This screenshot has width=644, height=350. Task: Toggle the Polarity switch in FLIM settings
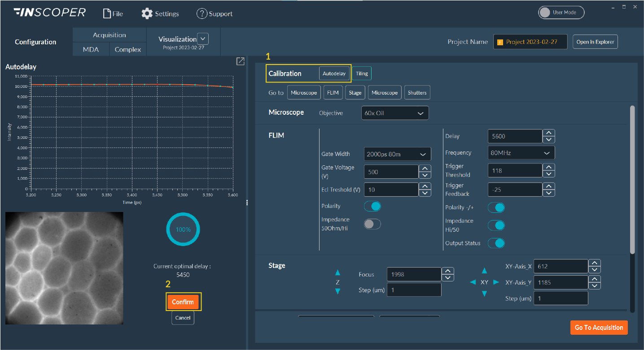click(x=372, y=206)
